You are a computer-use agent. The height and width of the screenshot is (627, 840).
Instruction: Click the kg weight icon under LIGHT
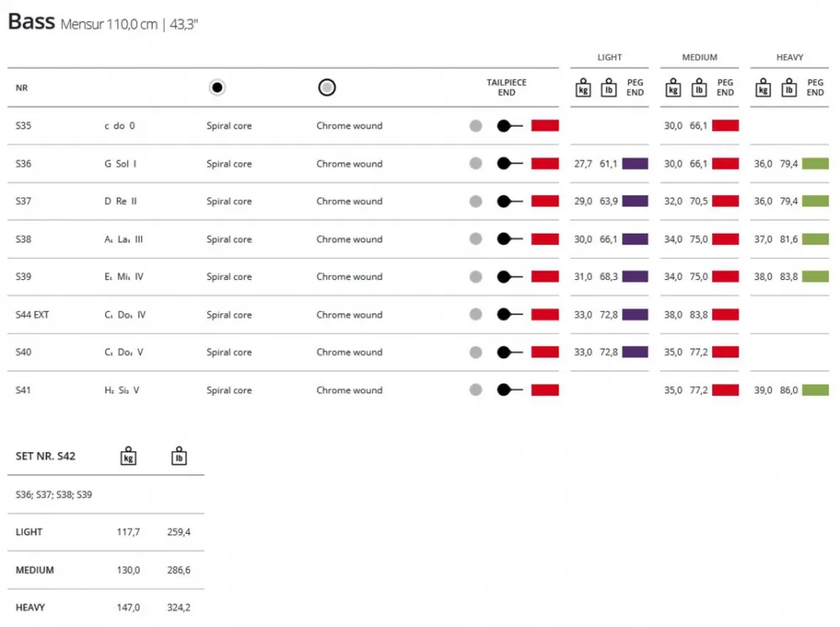pyautogui.click(x=583, y=87)
